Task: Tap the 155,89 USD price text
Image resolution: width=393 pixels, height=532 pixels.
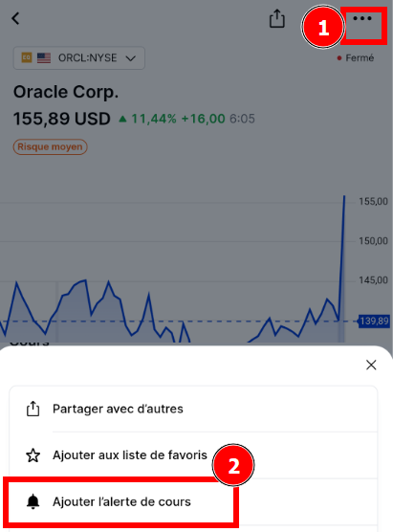Action: click(x=62, y=119)
